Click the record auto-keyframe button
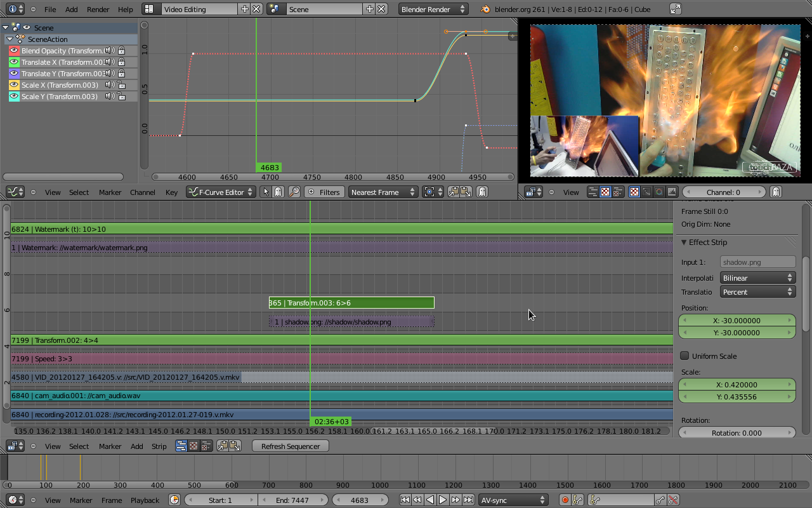812x508 pixels. [x=565, y=500]
